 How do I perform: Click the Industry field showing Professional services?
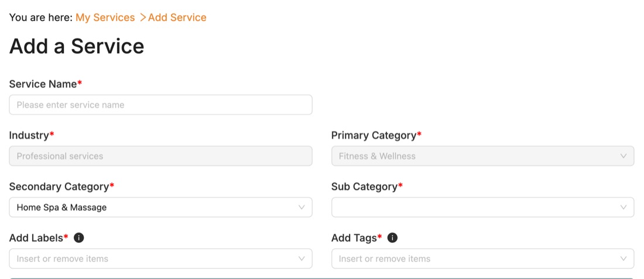pyautogui.click(x=160, y=156)
